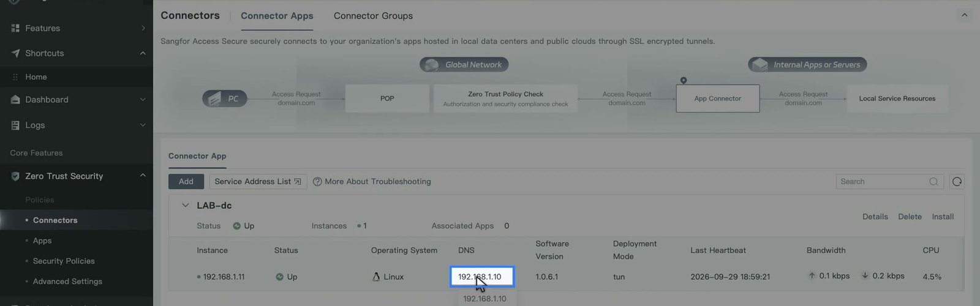Screen dimensions: 980x306
Task: Click the Dashboard icon in sidebar
Action: point(15,100)
